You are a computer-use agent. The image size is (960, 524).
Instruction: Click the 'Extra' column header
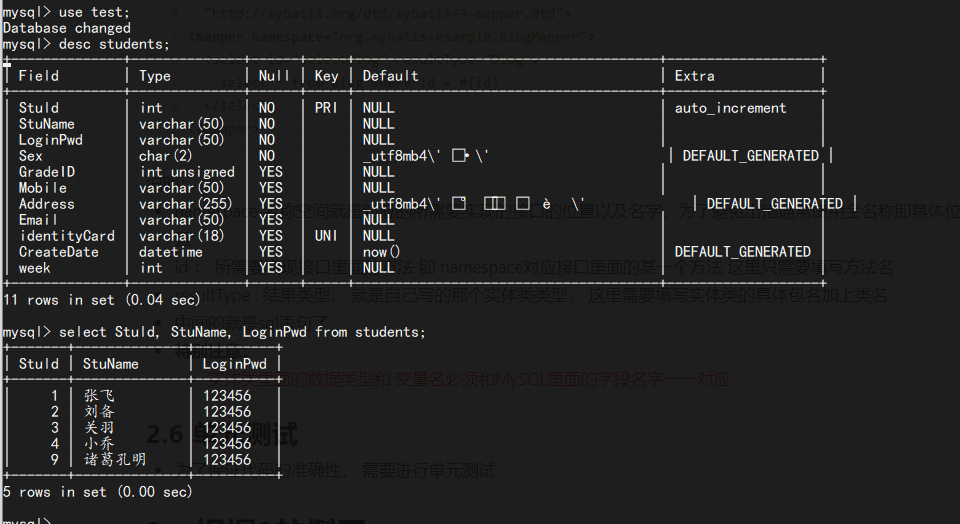[x=694, y=76]
